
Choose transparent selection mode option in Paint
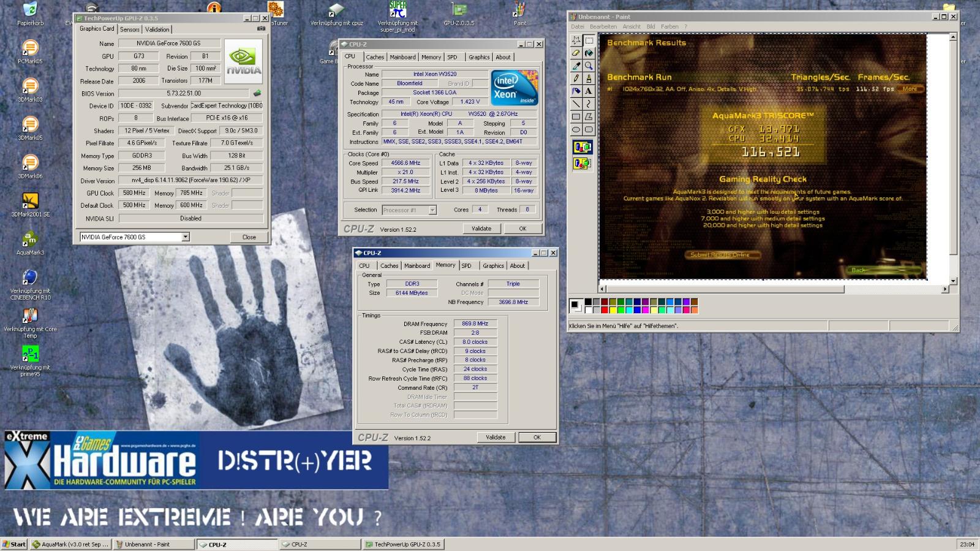pyautogui.click(x=582, y=163)
